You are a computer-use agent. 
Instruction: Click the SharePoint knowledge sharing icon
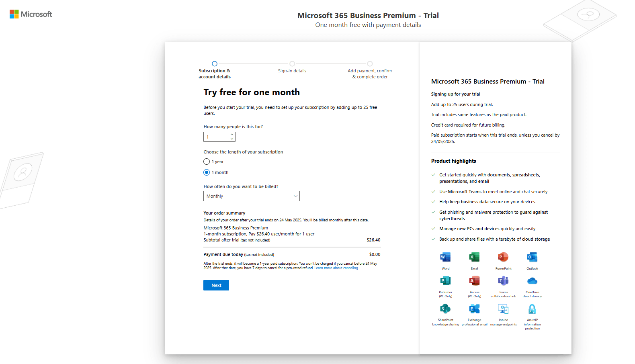445,309
